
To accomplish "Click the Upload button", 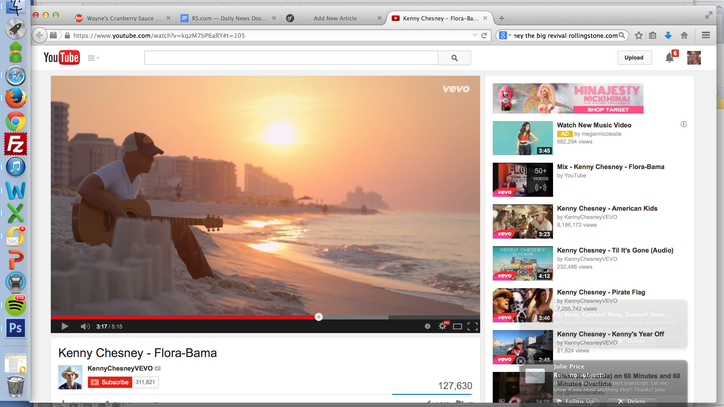I will pyautogui.click(x=634, y=58).
